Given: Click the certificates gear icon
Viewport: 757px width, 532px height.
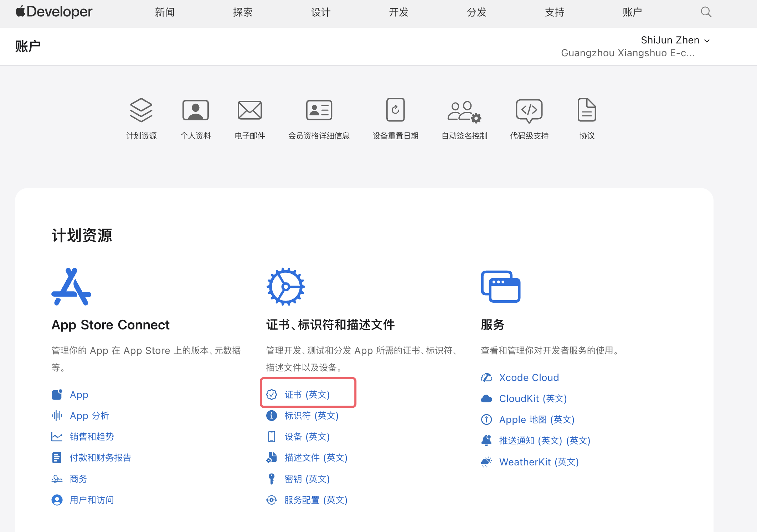Looking at the screenshot, I should point(285,287).
